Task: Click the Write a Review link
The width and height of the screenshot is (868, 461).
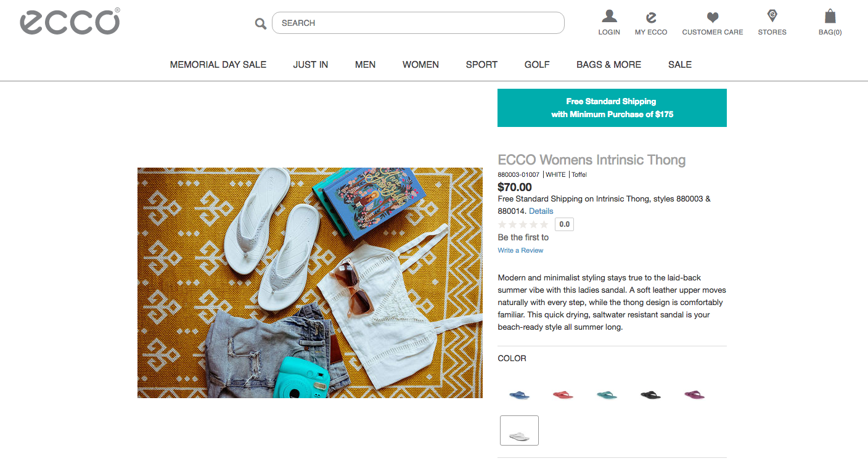Action: pyautogui.click(x=520, y=250)
